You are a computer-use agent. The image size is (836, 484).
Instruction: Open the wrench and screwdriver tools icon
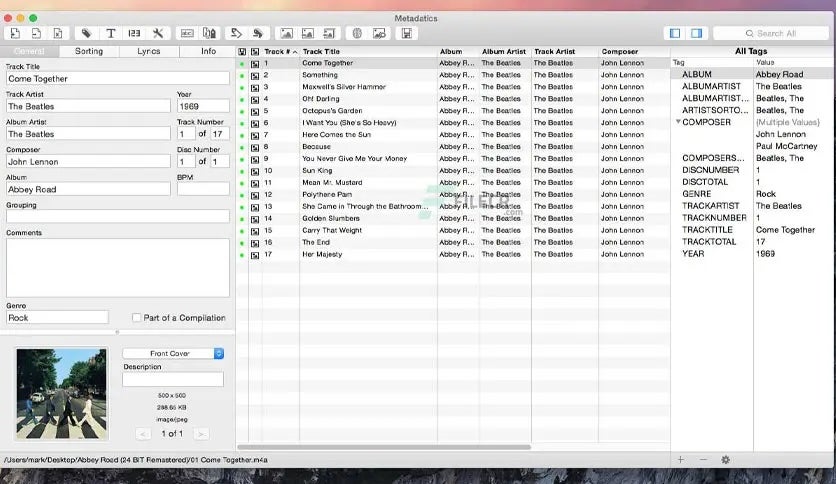coord(158,33)
